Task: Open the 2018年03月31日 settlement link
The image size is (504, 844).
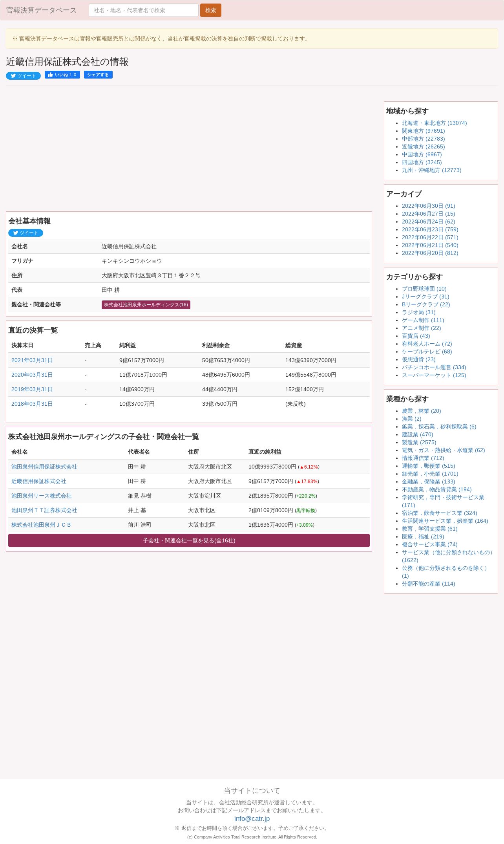Action: [32, 404]
